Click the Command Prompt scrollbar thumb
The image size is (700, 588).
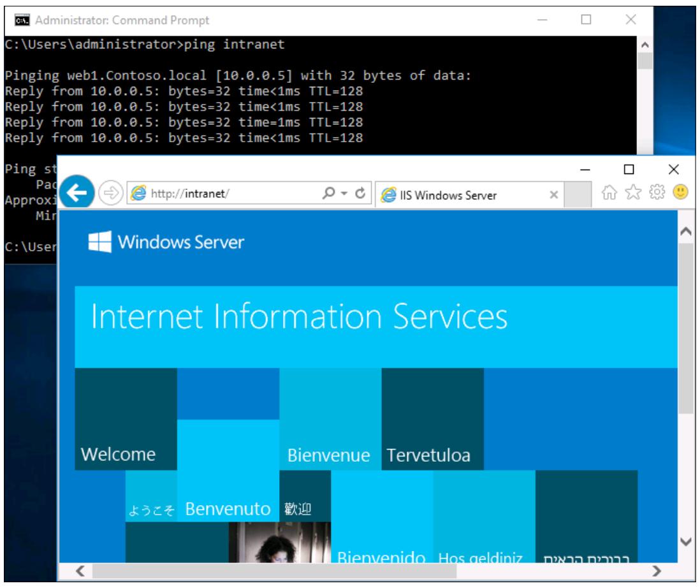[645, 61]
